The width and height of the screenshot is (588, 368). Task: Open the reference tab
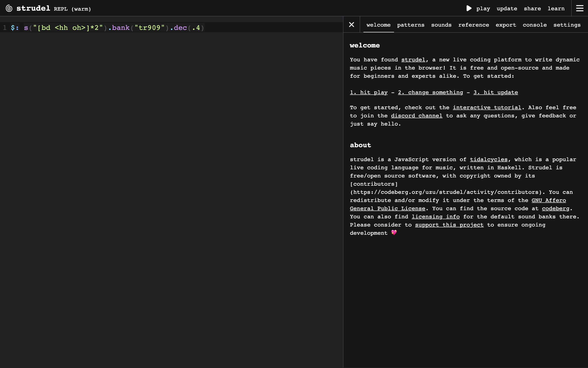(x=473, y=25)
